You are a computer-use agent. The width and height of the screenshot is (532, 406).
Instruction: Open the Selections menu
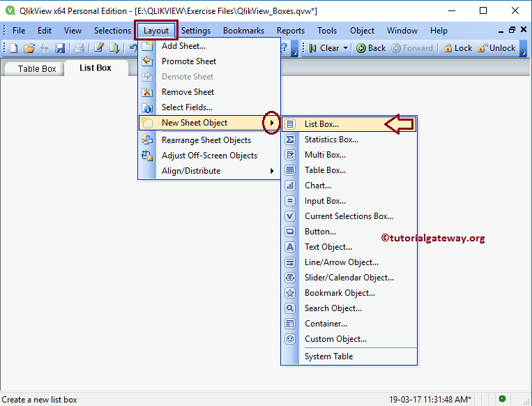point(112,31)
